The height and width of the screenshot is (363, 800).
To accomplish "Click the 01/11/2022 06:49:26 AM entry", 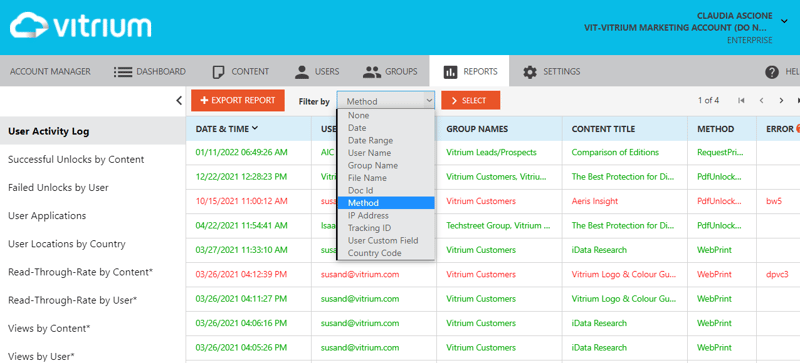I will 241,152.
